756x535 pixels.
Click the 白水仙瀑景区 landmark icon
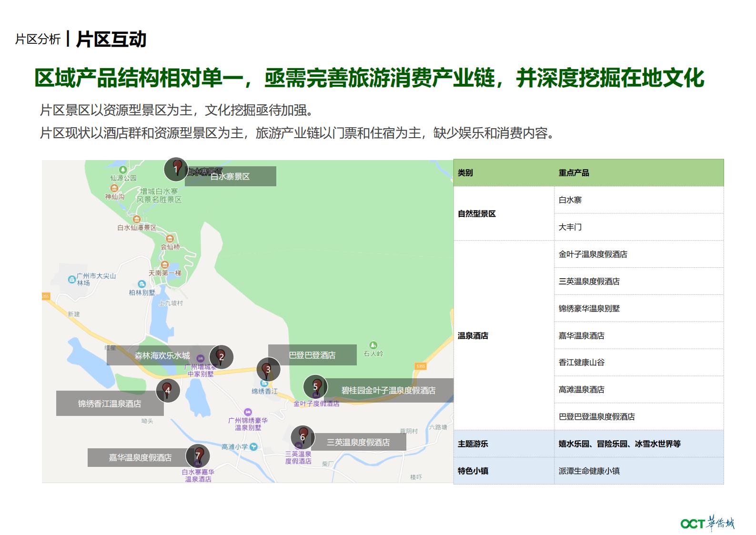click(137, 219)
